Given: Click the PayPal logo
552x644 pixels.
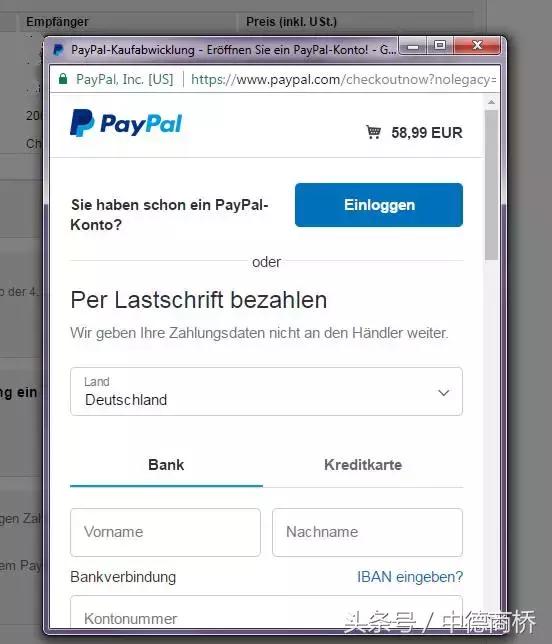Looking at the screenshot, I should coord(126,123).
